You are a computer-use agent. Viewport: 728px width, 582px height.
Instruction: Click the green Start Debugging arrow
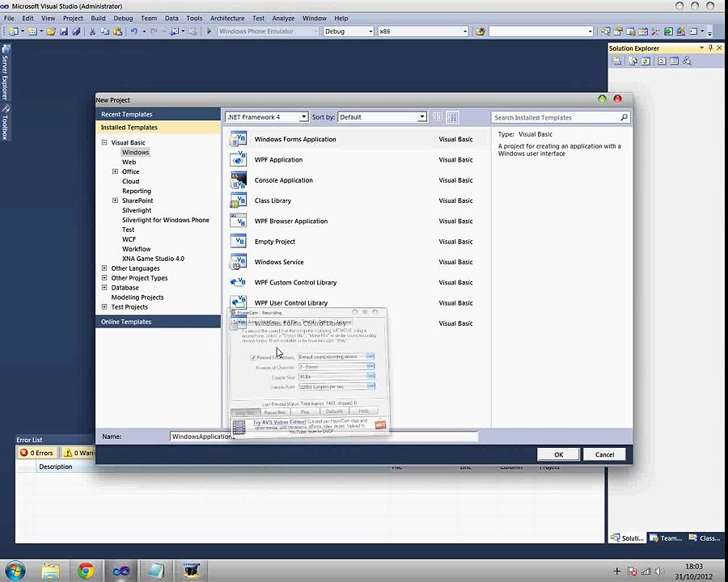(209, 32)
